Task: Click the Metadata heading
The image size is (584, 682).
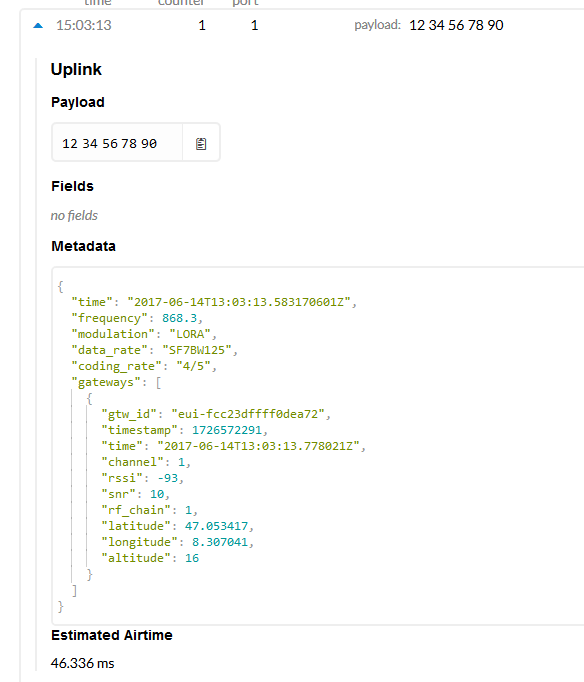Action: [x=83, y=246]
